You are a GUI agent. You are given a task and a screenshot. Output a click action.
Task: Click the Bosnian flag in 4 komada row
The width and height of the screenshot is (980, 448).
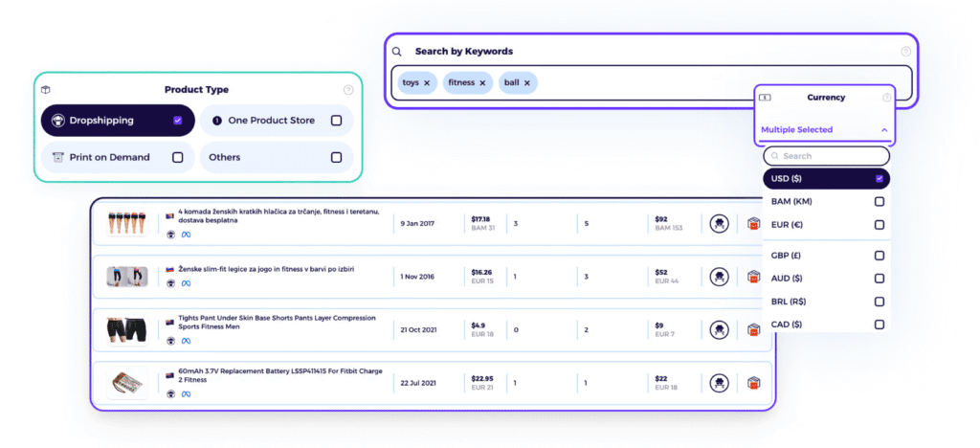pos(169,216)
